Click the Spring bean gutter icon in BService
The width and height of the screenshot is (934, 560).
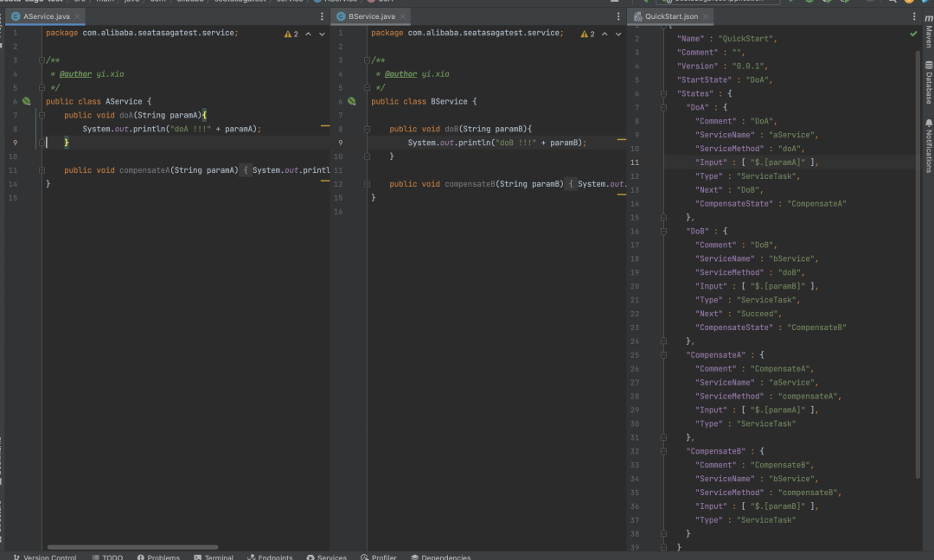tap(351, 101)
